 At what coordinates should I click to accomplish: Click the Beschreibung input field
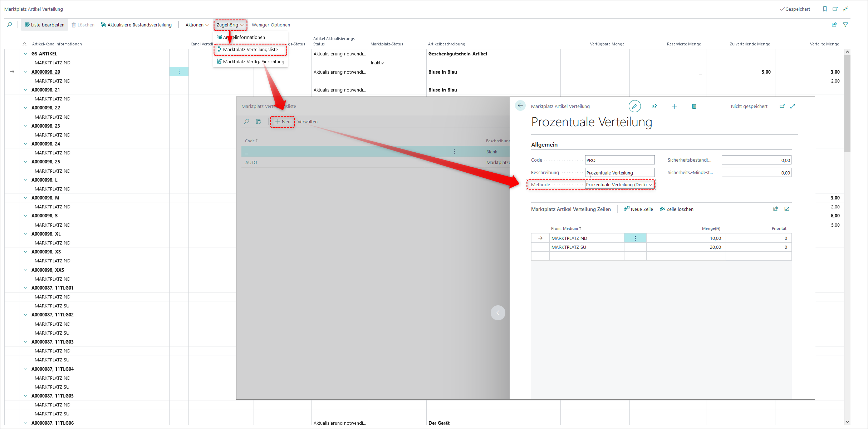click(x=620, y=173)
